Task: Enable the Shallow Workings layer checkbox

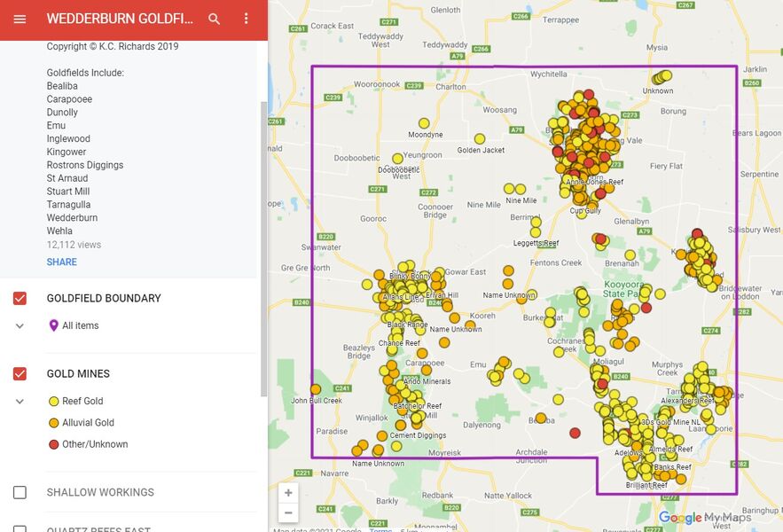Action: click(20, 492)
